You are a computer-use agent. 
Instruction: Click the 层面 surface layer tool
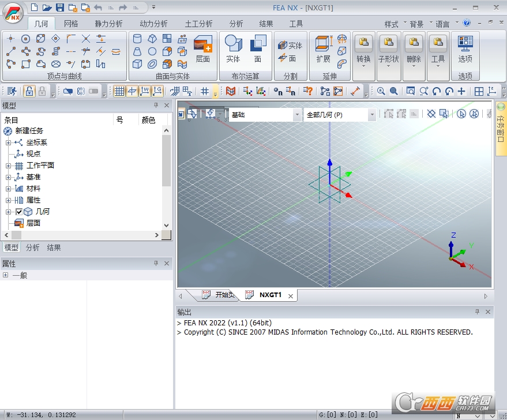[x=203, y=49]
